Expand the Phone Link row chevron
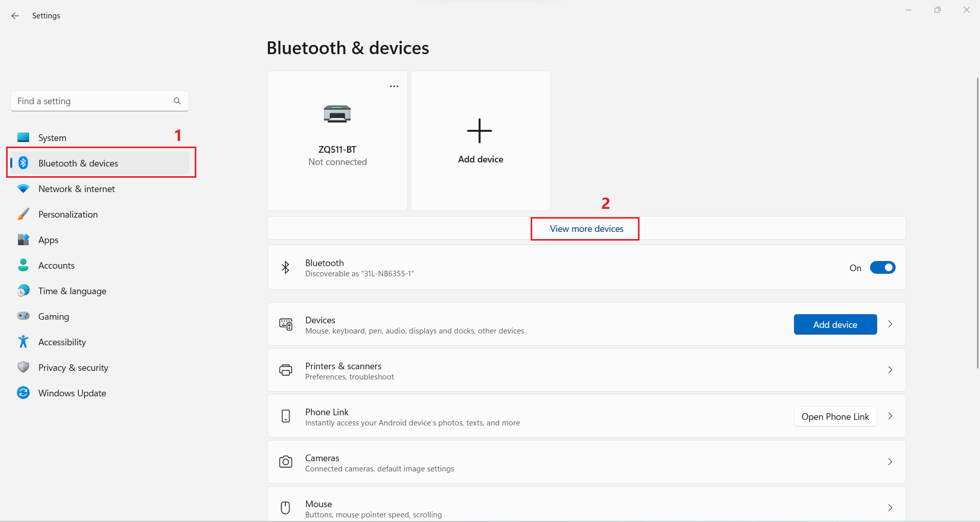This screenshot has width=980, height=522. [x=890, y=416]
